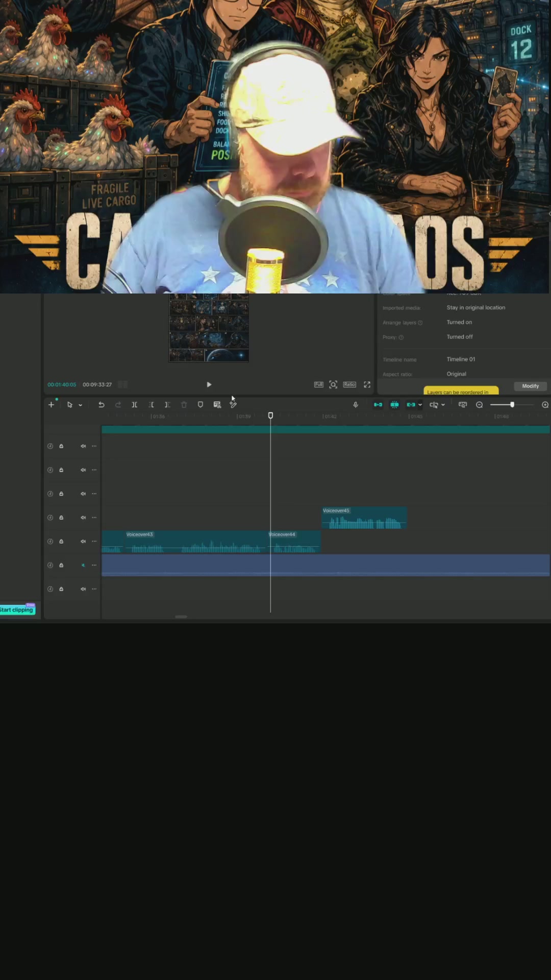Click the microphone record voiceover icon
The height and width of the screenshot is (980, 551).
tap(356, 405)
